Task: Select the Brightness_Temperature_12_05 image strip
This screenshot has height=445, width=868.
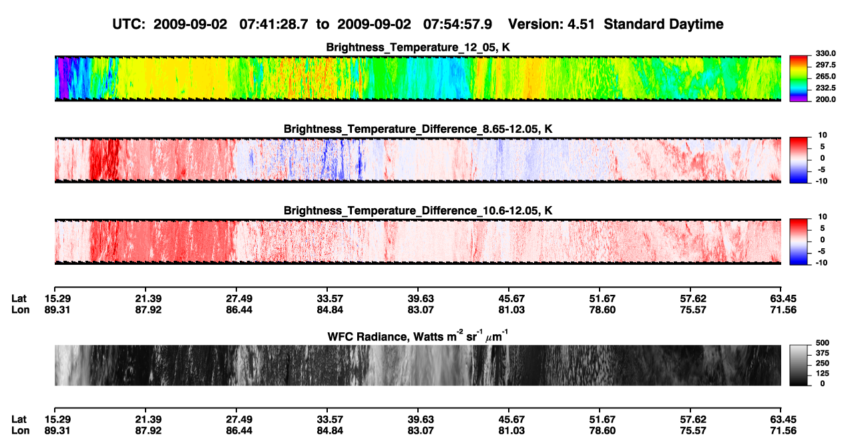Action: click(x=417, y=78)
